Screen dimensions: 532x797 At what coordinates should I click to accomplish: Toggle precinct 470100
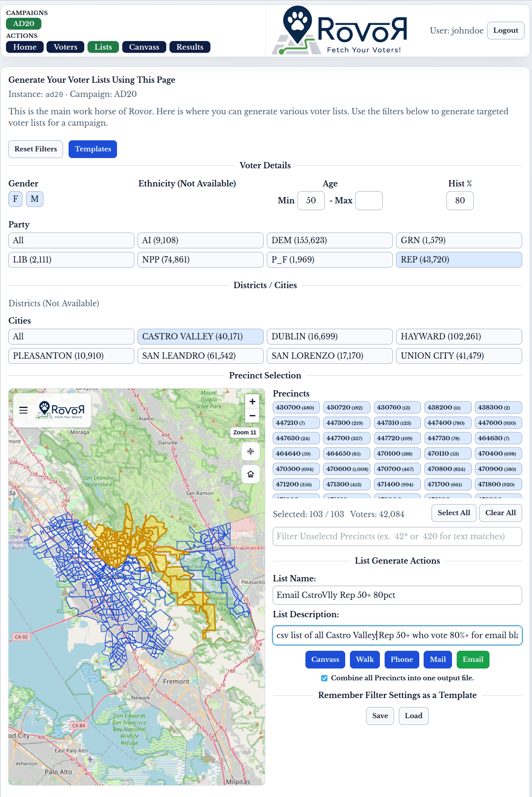coord(397,454)
